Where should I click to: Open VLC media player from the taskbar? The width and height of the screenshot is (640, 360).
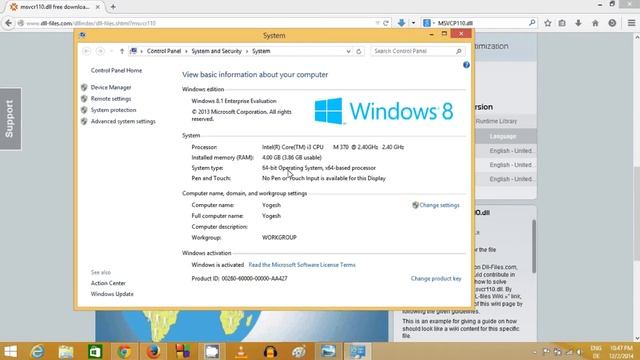click(x=241, y=351)
